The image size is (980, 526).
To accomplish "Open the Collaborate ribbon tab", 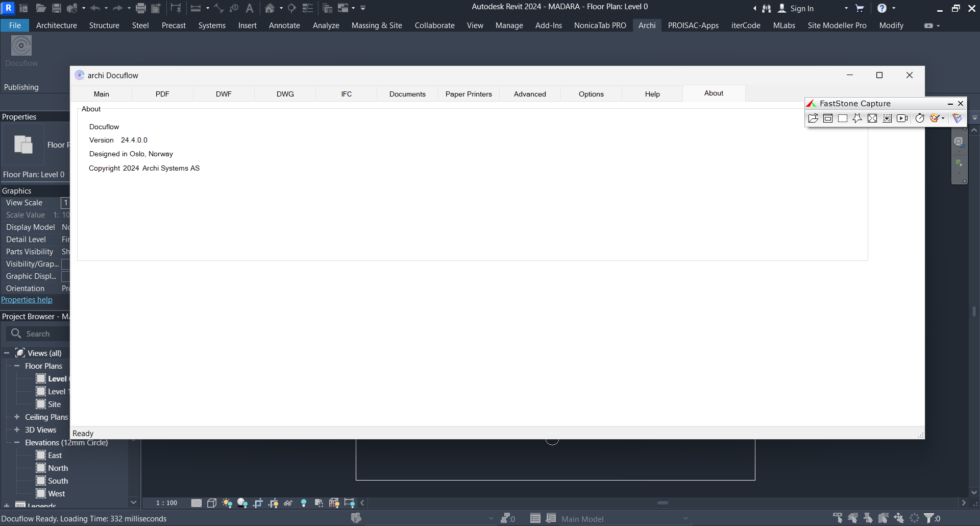I will [434, 26].
